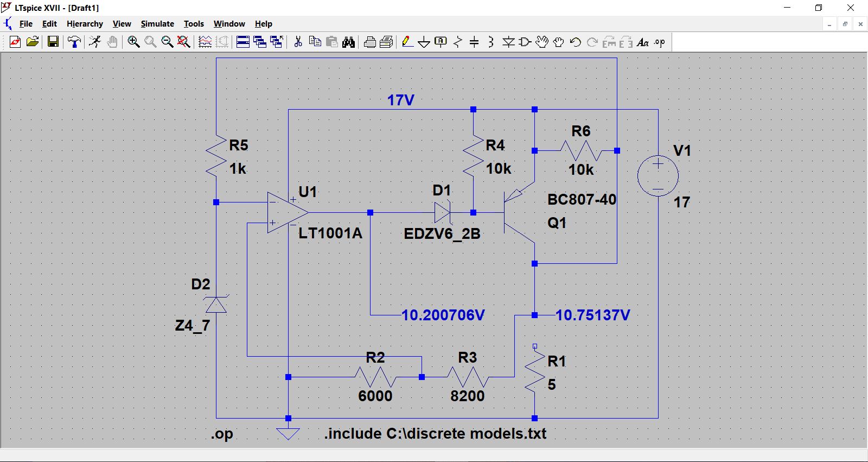Click the pan magnifier icon
Viewport: 868px width, 462px height.
coord(150,42)
